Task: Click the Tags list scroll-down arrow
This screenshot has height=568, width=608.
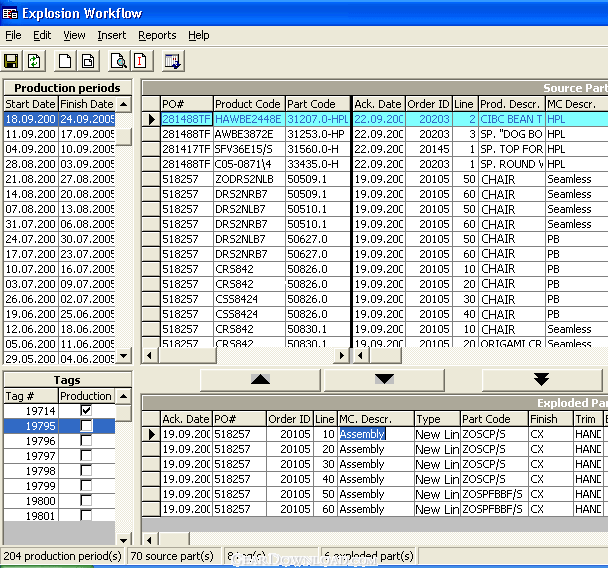Action: pyautogui.click(x=124, y=540)
